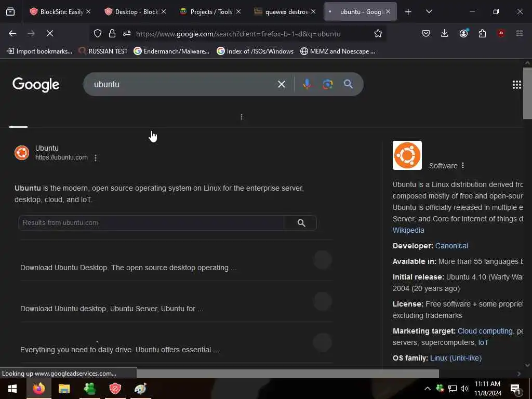This screenshot has width=532, height=399.
Task: Bookmark this page with star icon
Action: pos(378,33)
